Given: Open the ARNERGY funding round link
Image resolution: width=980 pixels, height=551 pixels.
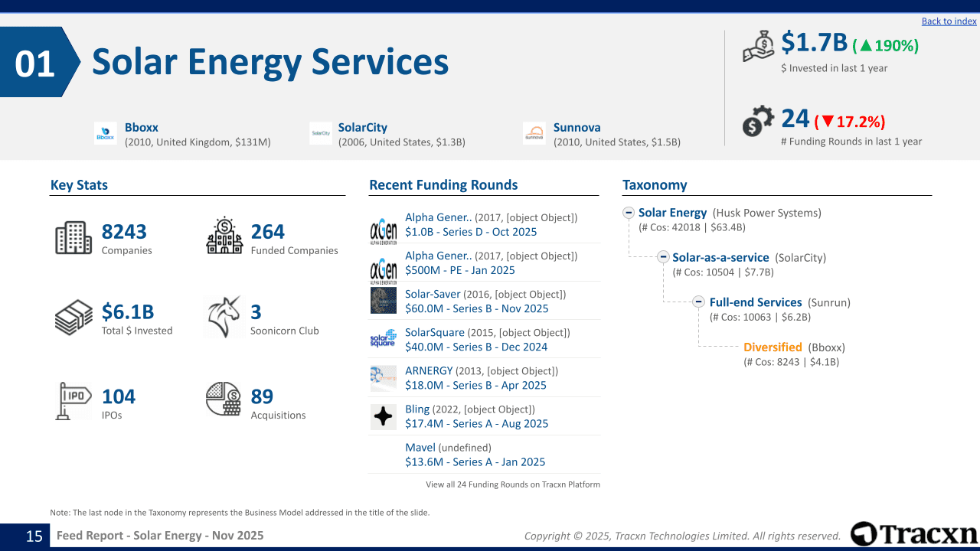Looking at the screenshot, I should (429, 371).
